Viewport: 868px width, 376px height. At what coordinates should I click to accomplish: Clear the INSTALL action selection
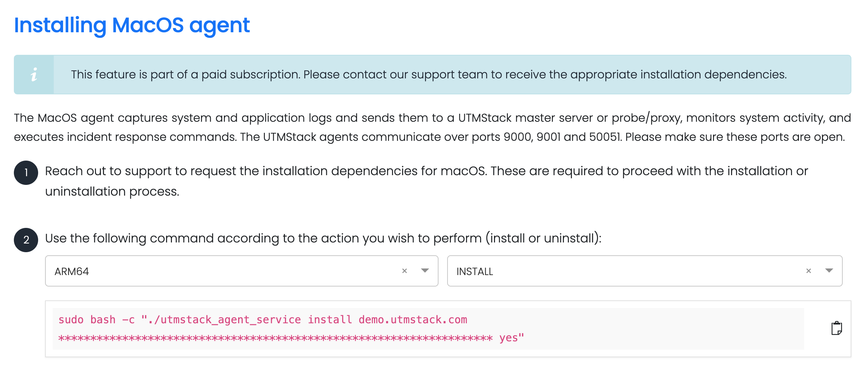pyautogui.click(x=808, y=271)
